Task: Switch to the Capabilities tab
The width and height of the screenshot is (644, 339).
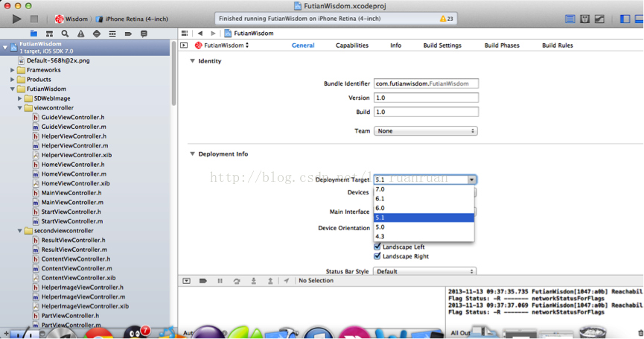Action: 352,45
